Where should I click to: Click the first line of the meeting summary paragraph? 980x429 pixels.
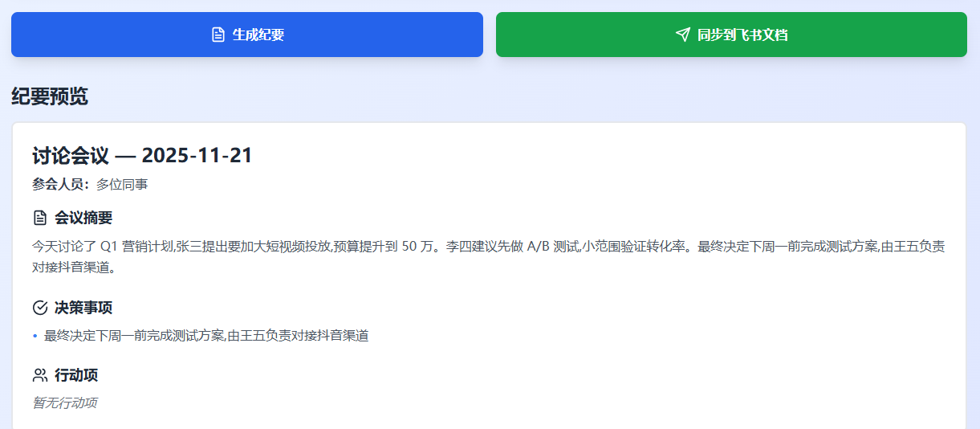(x=488, y=247)
